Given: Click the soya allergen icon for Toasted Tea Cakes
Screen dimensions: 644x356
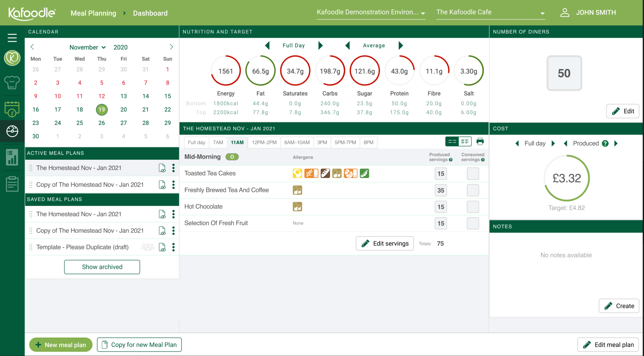Looking at the screenshot, I should point(365,173).
